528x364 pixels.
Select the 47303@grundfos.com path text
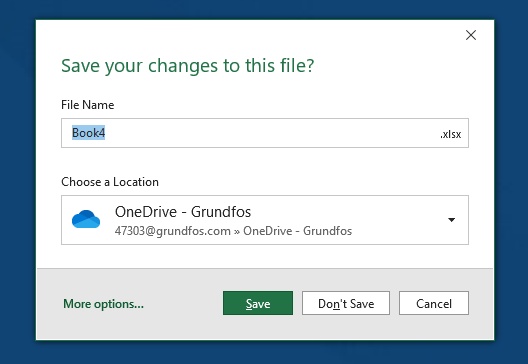(173, 231)
